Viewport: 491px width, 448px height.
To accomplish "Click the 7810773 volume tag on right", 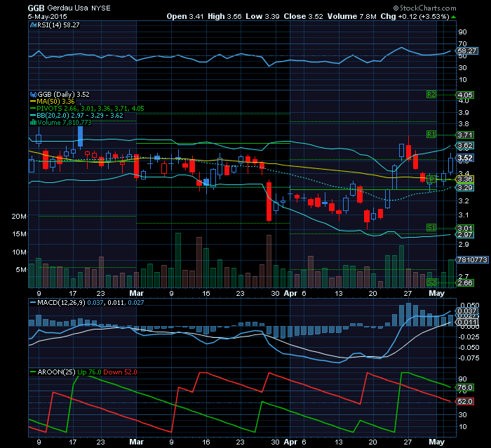I will coord(472,260).
